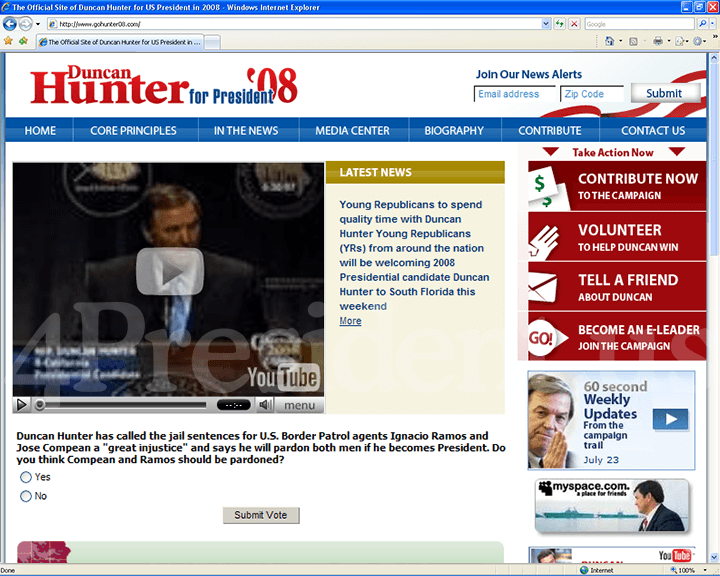Click the Home toolbar icon
This screenshot has width=720, height=576.
pos(609,41)
